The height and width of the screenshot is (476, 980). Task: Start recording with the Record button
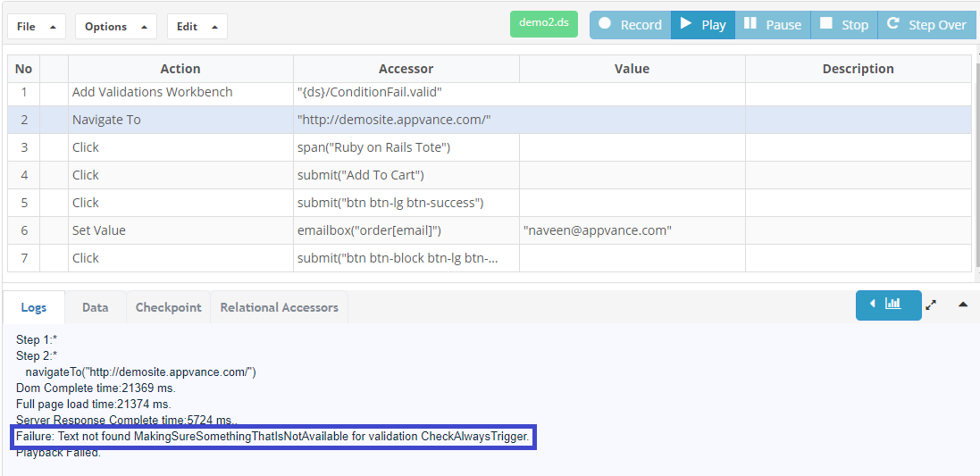(630, 25)
